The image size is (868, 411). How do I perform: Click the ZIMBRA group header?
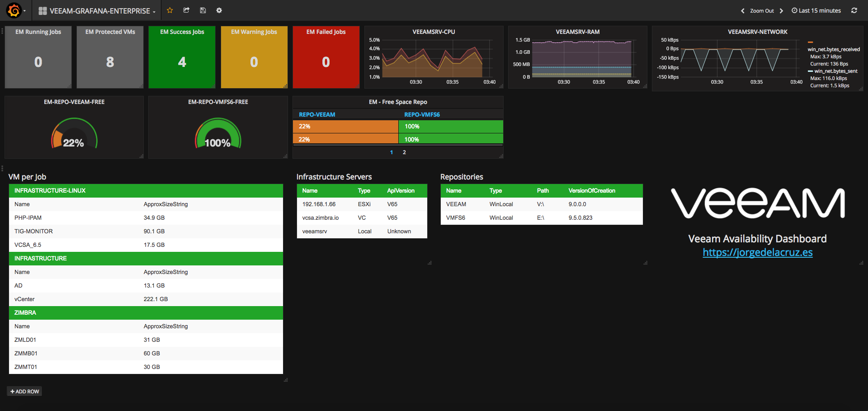point(146,312)
